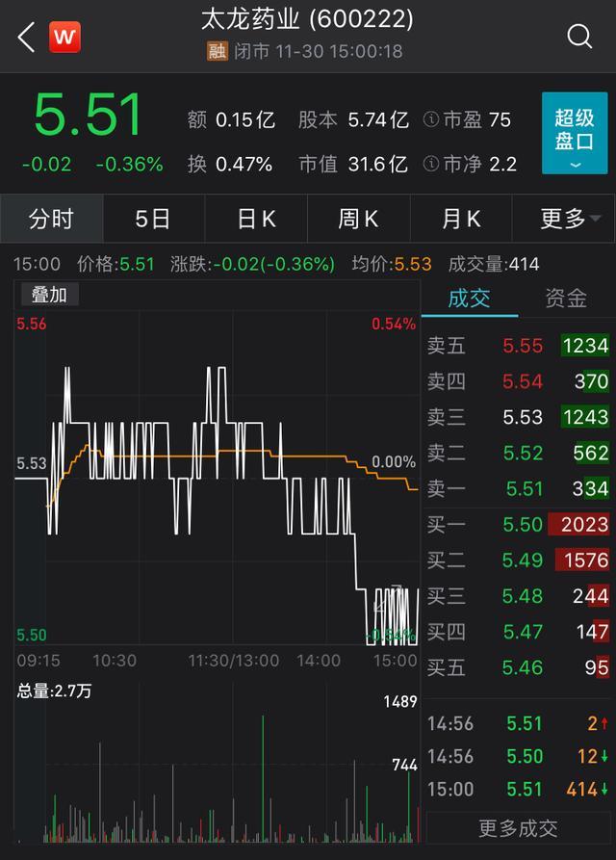Tap the 卖二 5.52 order row
The height and width of the screenshot is (860, 616).
pyautogui.click(x=518, y=453)
